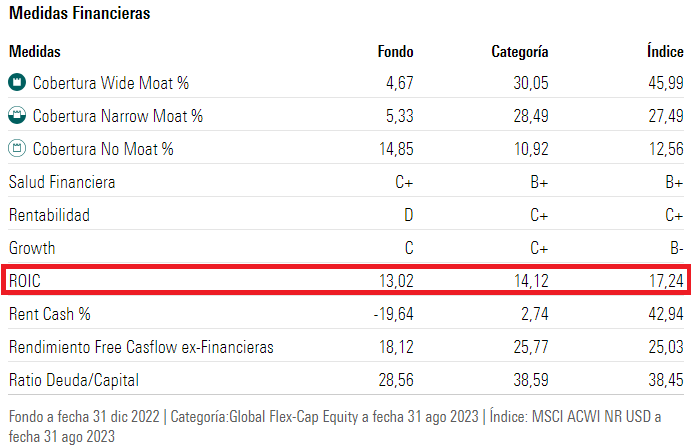This screenshot has width=692, height=447.
Task: Click the Cobertura No Moat % label
Action: pyautogui.click(x=103, y=149)
